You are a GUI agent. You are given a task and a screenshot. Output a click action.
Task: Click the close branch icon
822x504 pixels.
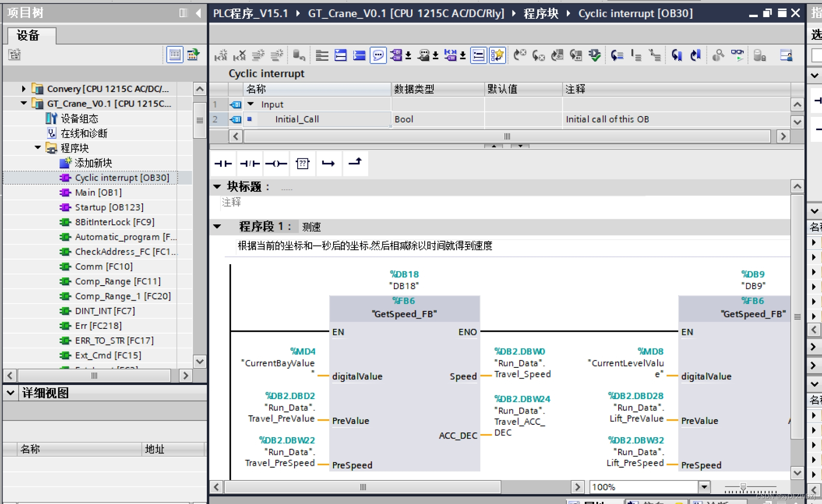click(355, 163)
